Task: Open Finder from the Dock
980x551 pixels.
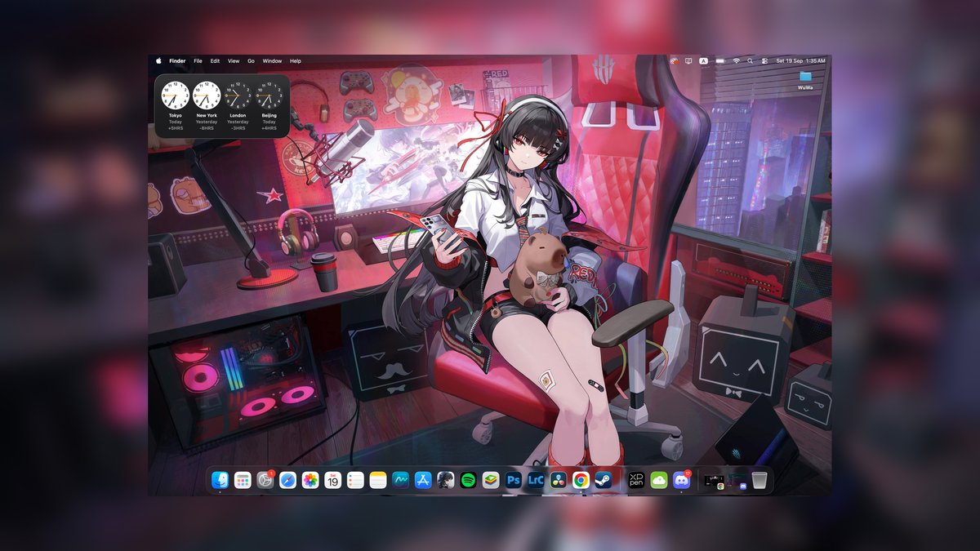Action: 220,480
